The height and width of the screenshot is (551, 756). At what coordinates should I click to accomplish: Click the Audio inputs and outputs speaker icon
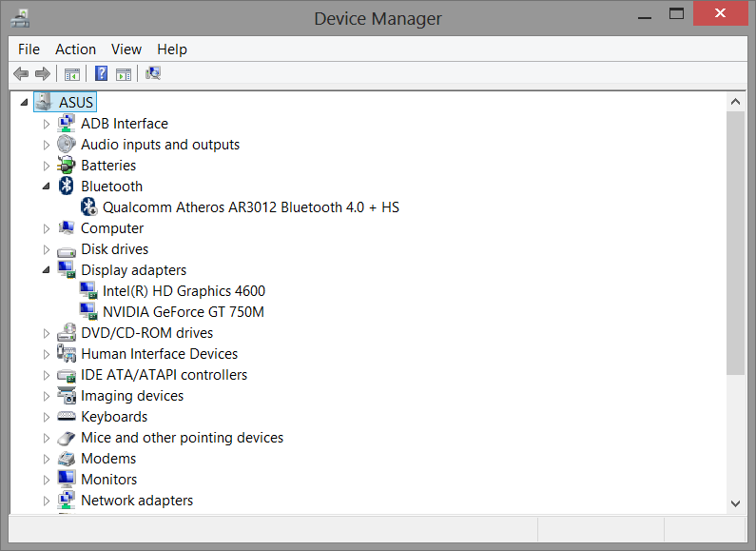click(x=66, y=144)
